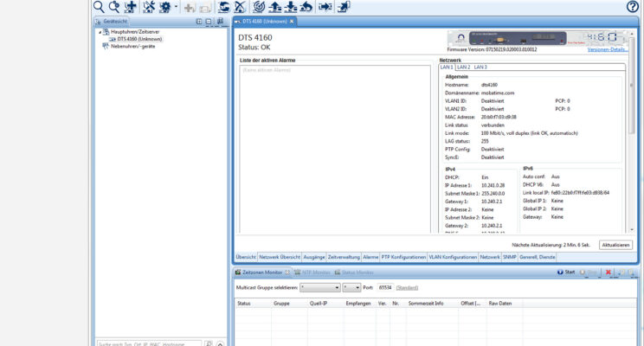Click the export arrow toolbar icon
This screenshot has height=346, width=644.
point(344,7)
